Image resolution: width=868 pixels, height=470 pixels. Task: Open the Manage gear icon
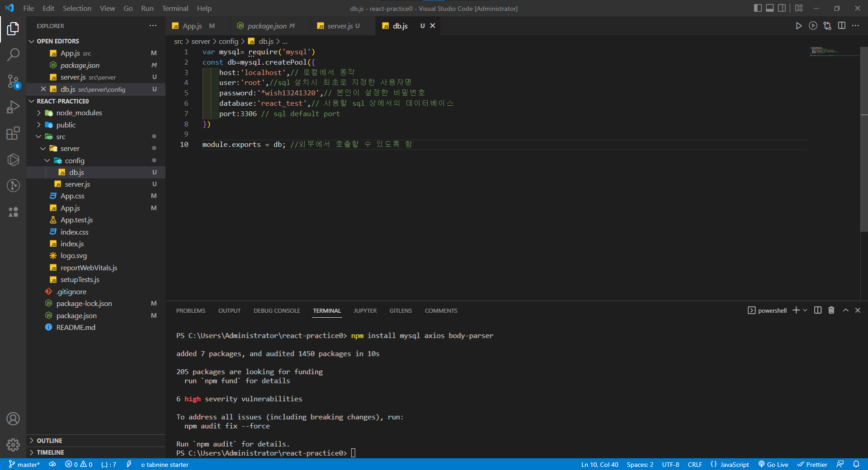pos(13,445)
